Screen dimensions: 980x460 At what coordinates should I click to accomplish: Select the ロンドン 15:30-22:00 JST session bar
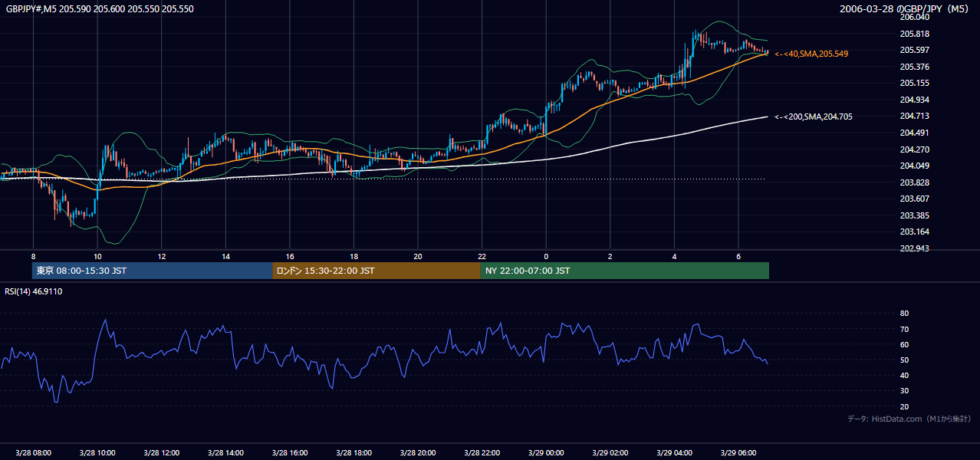tap(376, 271)
